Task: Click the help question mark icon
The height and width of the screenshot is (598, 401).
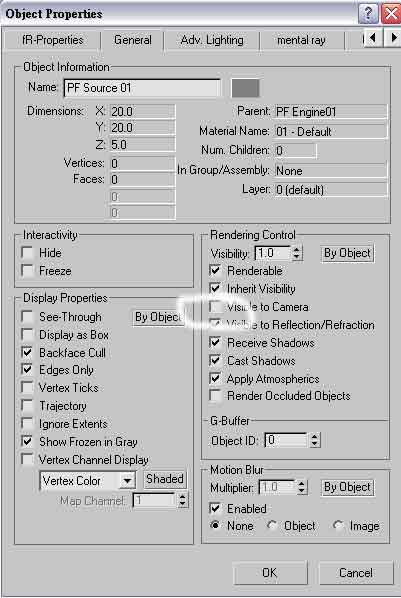Action: coord(368,14)
